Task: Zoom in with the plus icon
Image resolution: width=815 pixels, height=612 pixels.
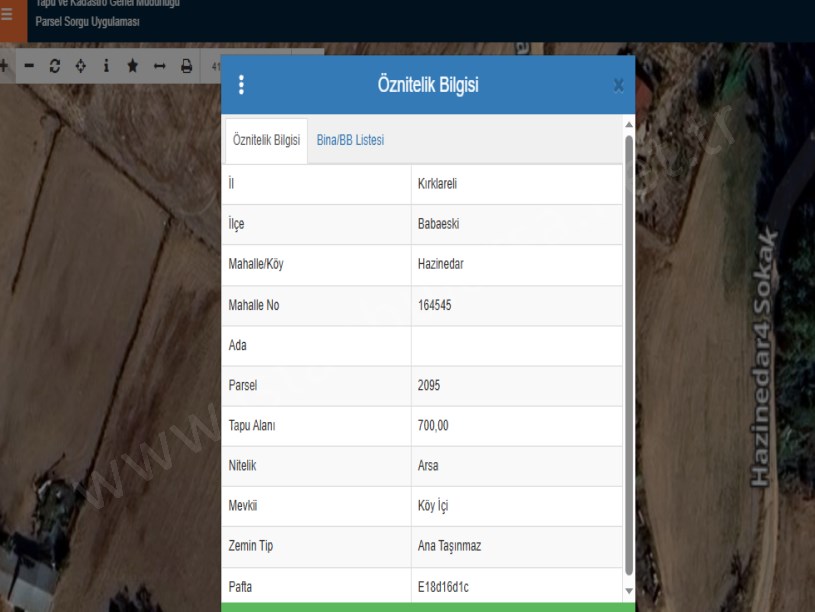Action: [x=4, y=66]
